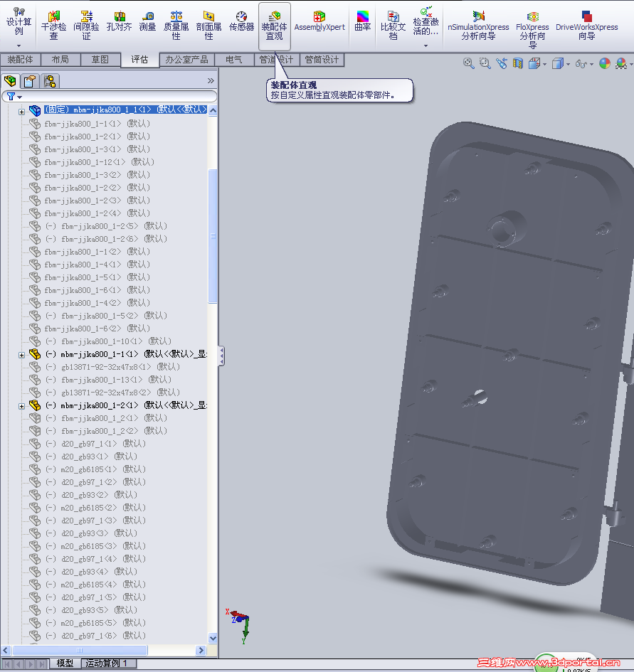Select Motion Study 1 (运动算例 1) tab

pos(107,663)
